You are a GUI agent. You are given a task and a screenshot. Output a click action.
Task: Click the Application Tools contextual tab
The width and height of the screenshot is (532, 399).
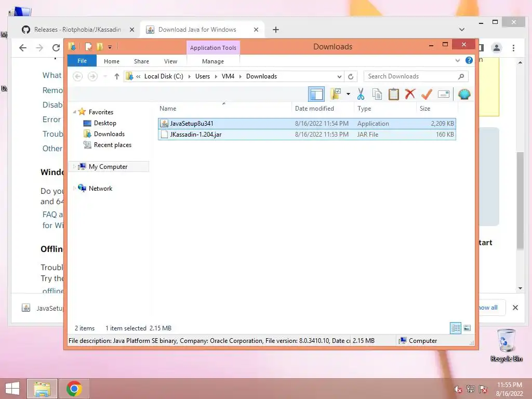pos(213,48)
